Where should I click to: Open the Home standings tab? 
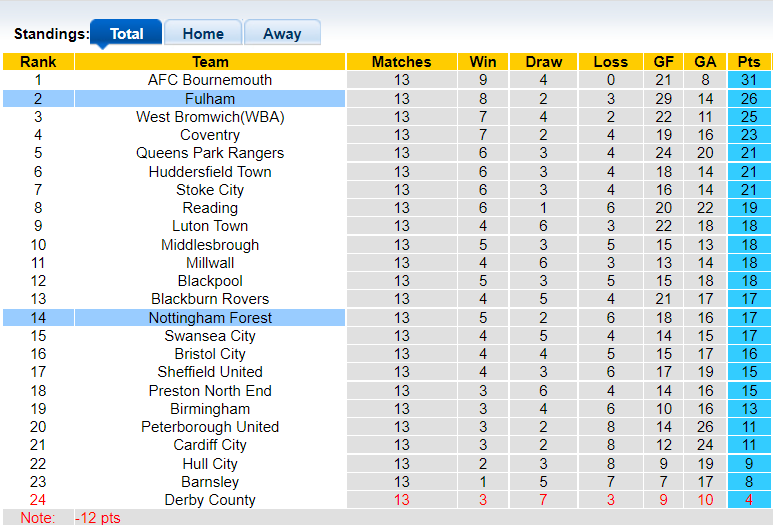(203, 33)
